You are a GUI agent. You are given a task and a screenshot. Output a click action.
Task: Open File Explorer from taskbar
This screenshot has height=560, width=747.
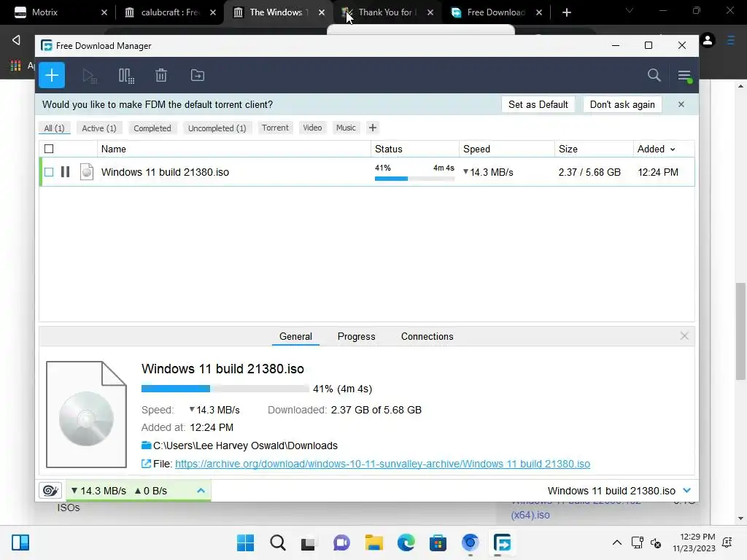374,542
